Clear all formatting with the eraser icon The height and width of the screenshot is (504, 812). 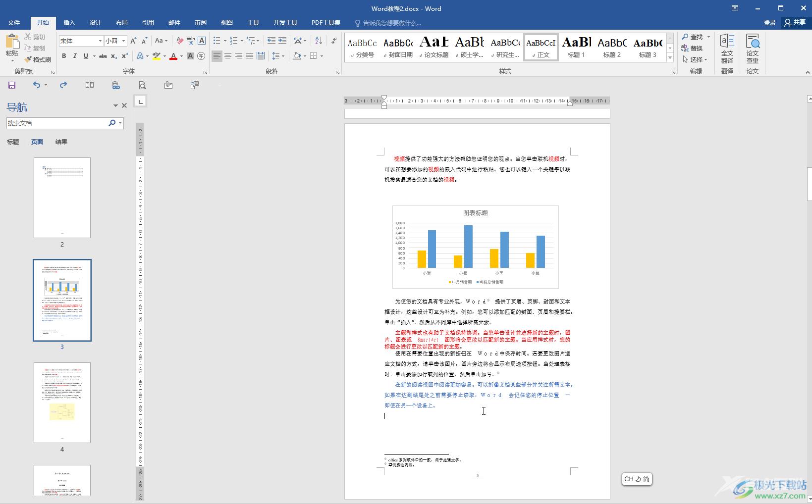coord(180,41)
